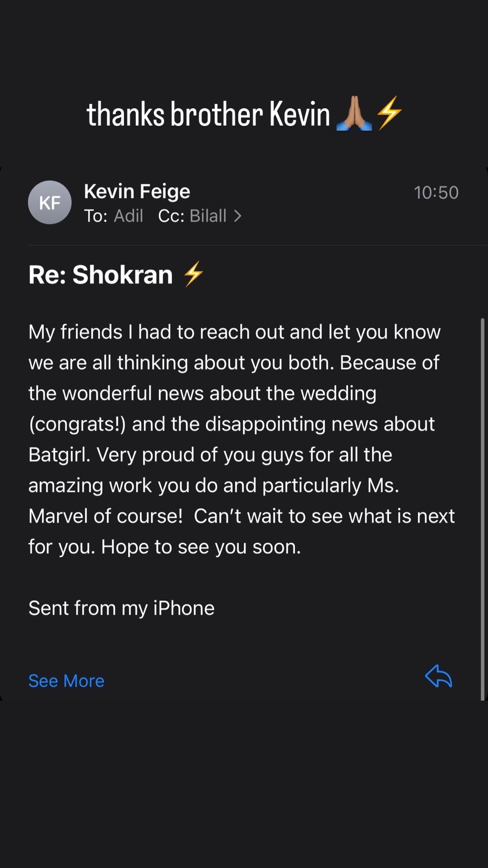Image resolution: width=488 pixels, height=868 pixels.
Task: Click the lightning bolt emoji in the subject
Action: tap(193, 274)
